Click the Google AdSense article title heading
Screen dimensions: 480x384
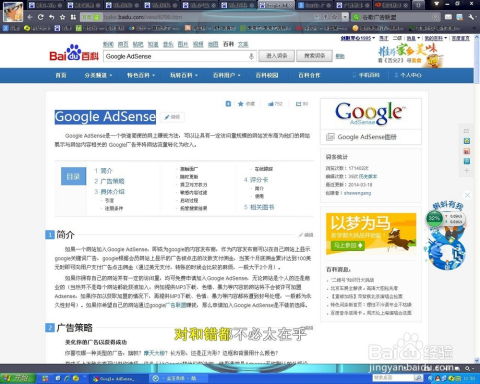tap(105, 117)
